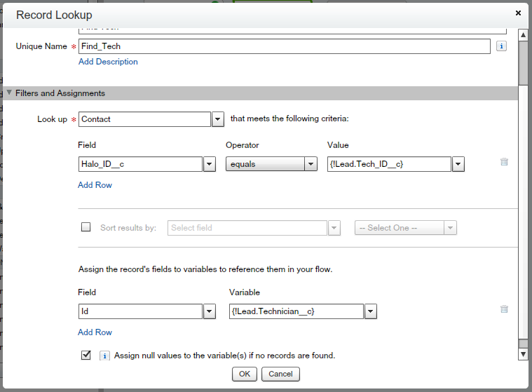
Task: Click info icon next to Assign null values
Action: click(x=104, y=356)
